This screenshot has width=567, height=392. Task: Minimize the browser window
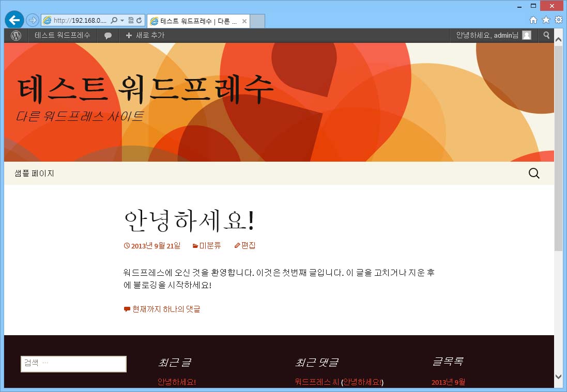click(519, 6)
